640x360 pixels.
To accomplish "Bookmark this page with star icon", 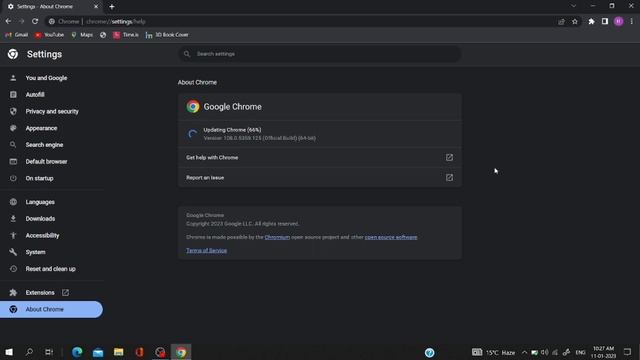I will click(x=575, y=22).
